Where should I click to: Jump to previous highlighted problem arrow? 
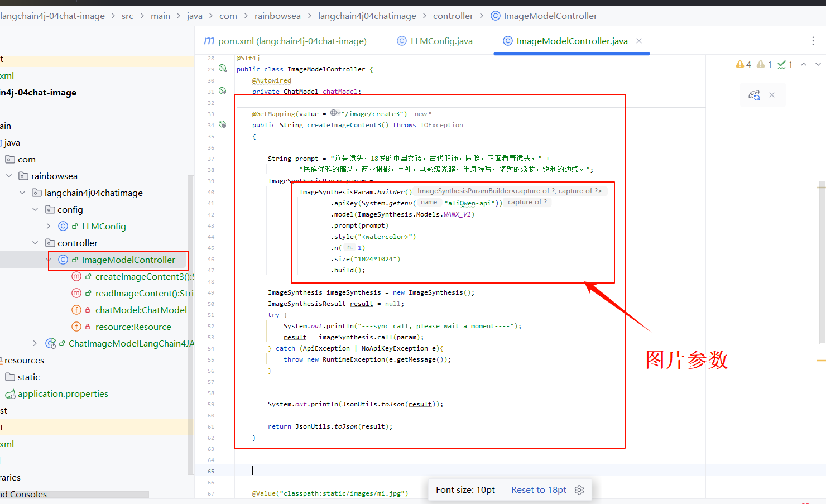(804, 65)
